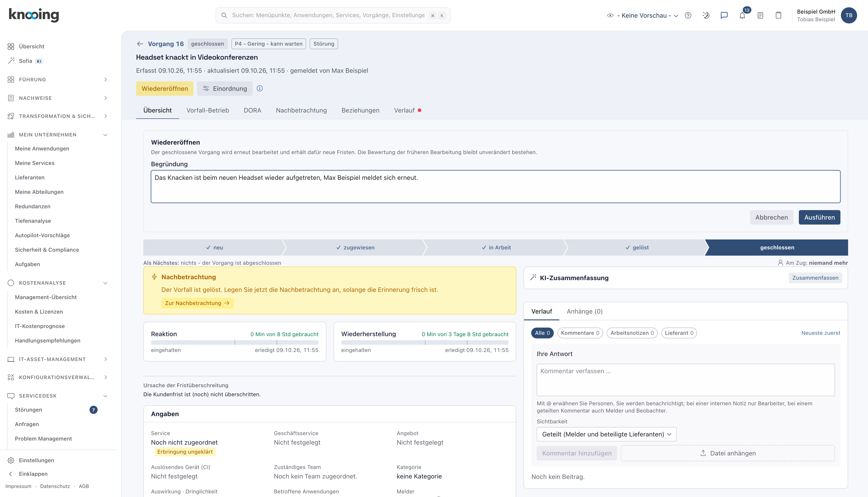
Task: Click the Reaktion progress bar
Action: click(x=235, y=342)
